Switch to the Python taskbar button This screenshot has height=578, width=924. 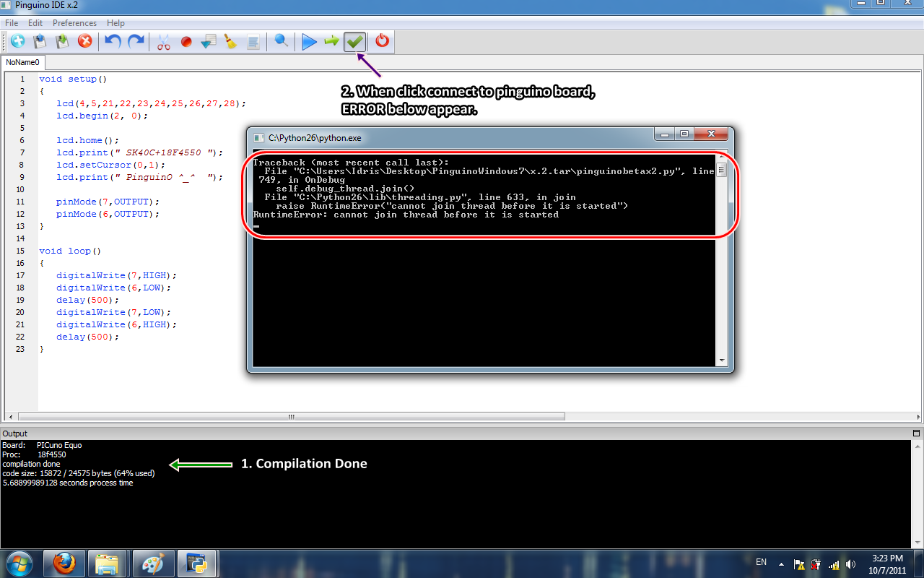point(196,564)
